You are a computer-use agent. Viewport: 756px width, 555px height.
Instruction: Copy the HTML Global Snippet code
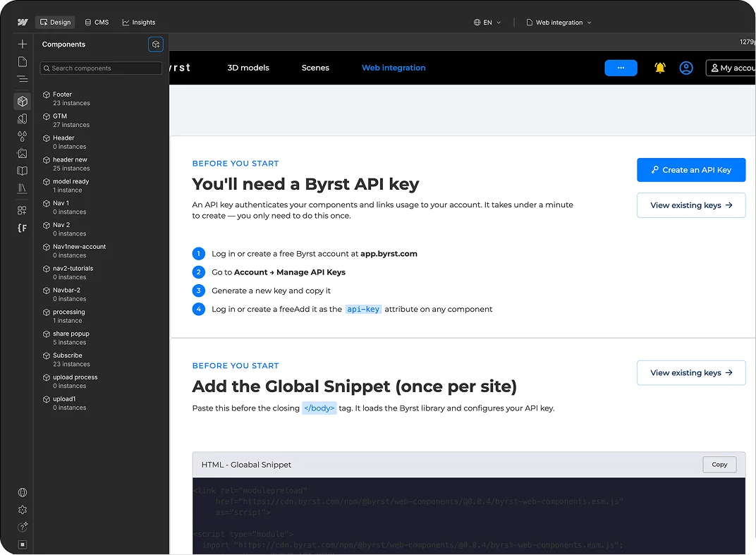[x=719, y=464]
